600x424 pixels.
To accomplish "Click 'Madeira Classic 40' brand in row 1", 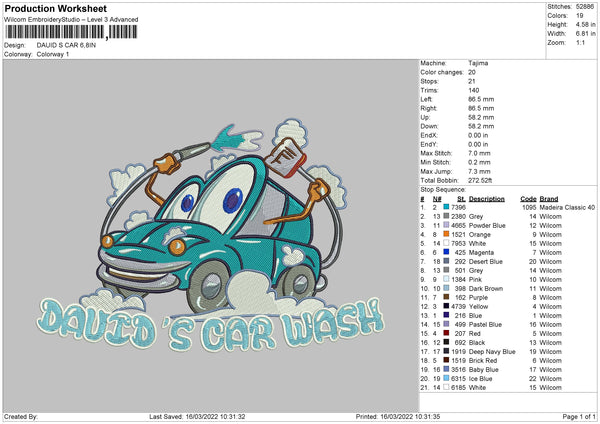I will [x=567, y=207].
